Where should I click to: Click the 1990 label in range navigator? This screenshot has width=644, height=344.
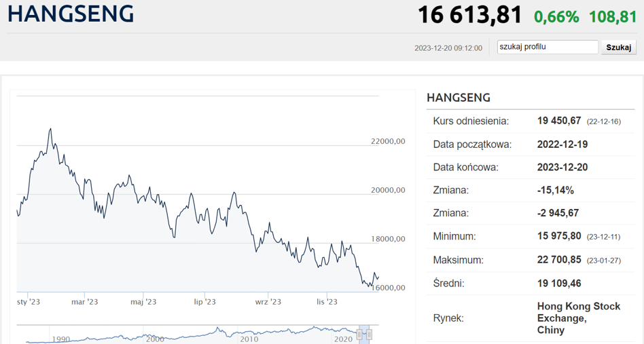tap(60, 339)
